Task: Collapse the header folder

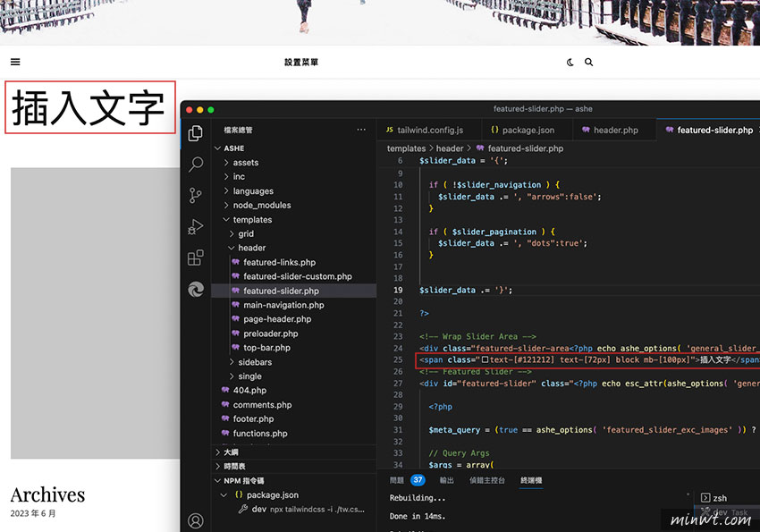Action: [x=294, y=248]
